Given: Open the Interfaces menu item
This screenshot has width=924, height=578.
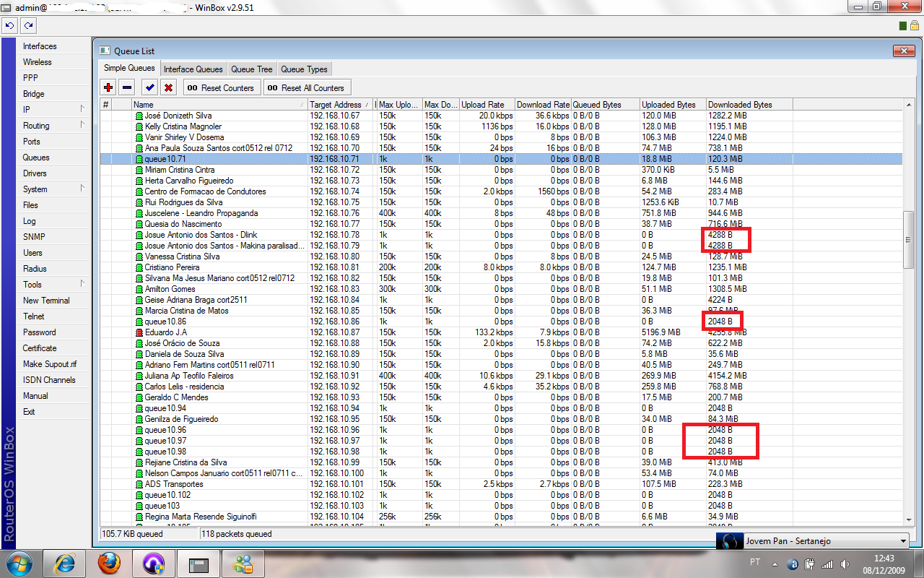Looking at the screenshot, I should tap(40, 46).
